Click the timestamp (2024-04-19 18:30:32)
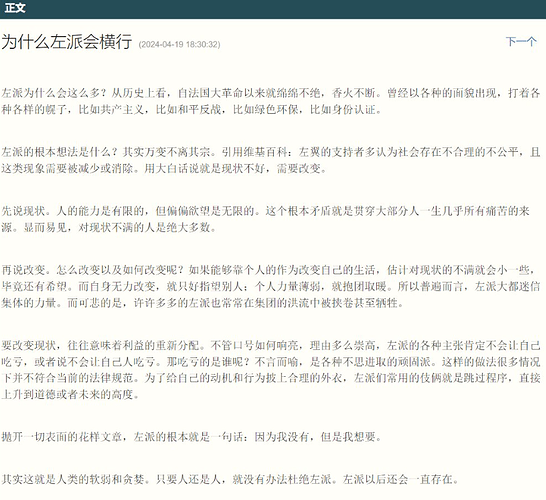 pos(179,45)
